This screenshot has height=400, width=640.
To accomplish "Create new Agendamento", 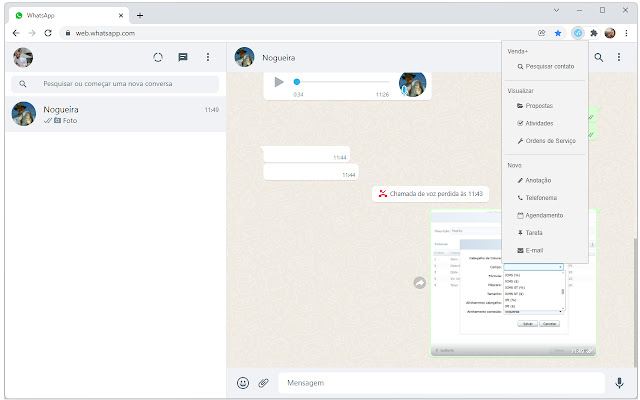I will coord(540,216).
